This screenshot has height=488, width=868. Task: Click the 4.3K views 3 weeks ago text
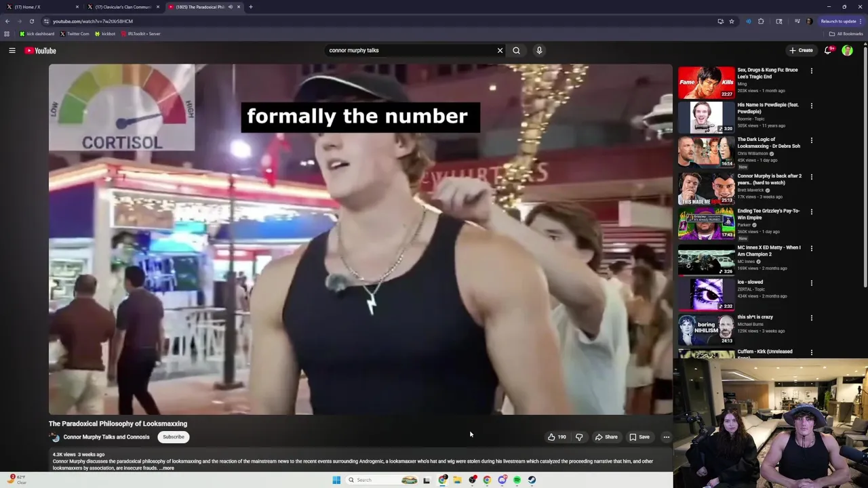79,454
